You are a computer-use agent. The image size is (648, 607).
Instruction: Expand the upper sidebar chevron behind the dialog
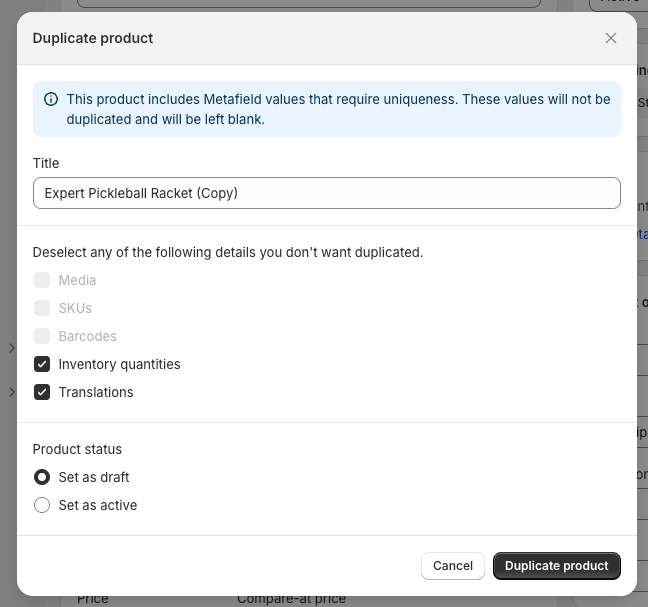(x=11, y=348)
